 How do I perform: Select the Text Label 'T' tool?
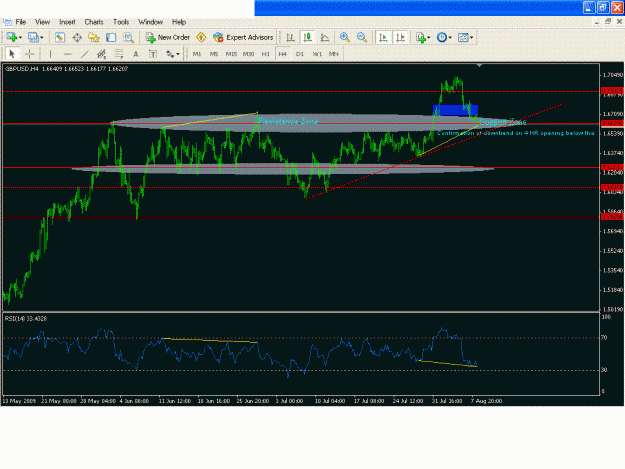click(153, 54)
